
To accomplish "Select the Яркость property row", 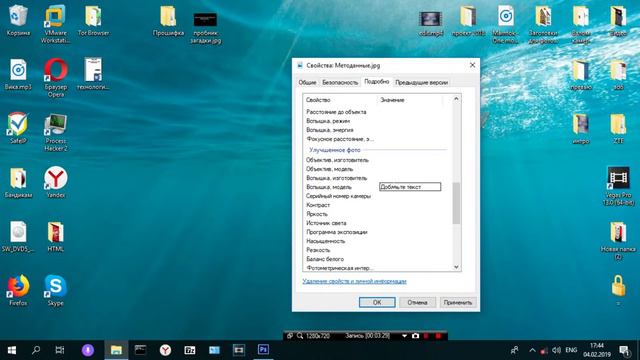I will [x=378, y=214].
